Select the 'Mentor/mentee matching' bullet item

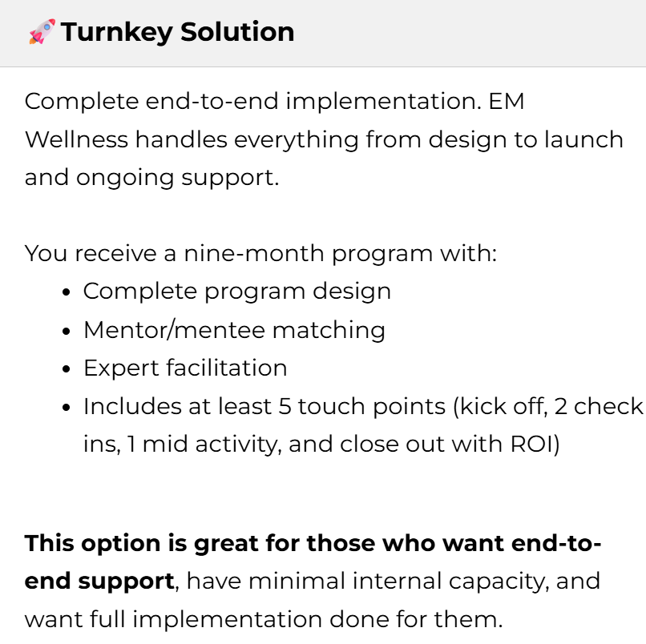click(x=234, y=330)
